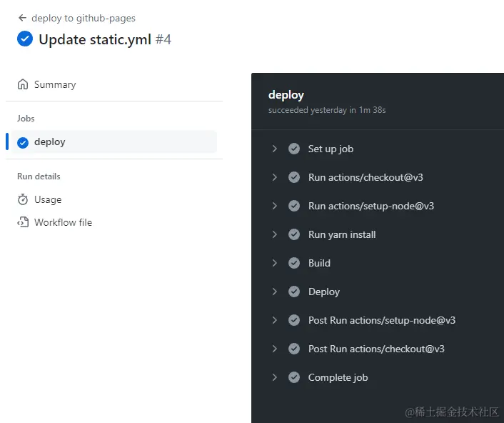This screenshot has width=504, height=423.
Task: Open the Post Run actions/checkout@v3 step
Action: [x=376, y=349]
